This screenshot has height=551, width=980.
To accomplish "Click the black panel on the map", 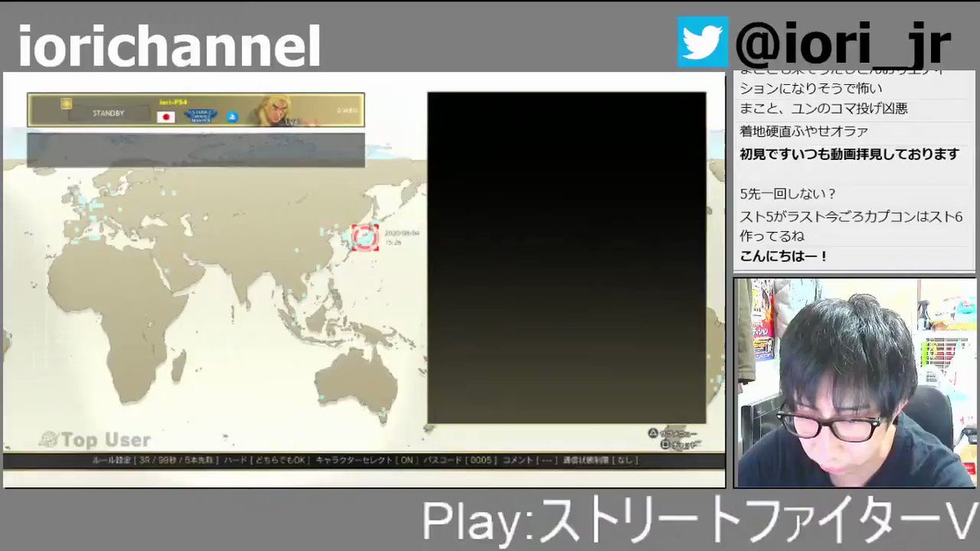I will (x=567, y=258).
